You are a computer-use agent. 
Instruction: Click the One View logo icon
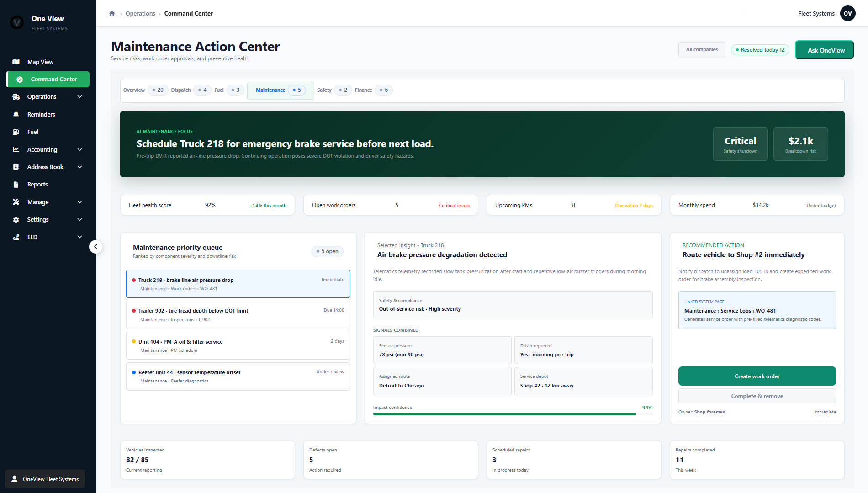tap(17, 22)
